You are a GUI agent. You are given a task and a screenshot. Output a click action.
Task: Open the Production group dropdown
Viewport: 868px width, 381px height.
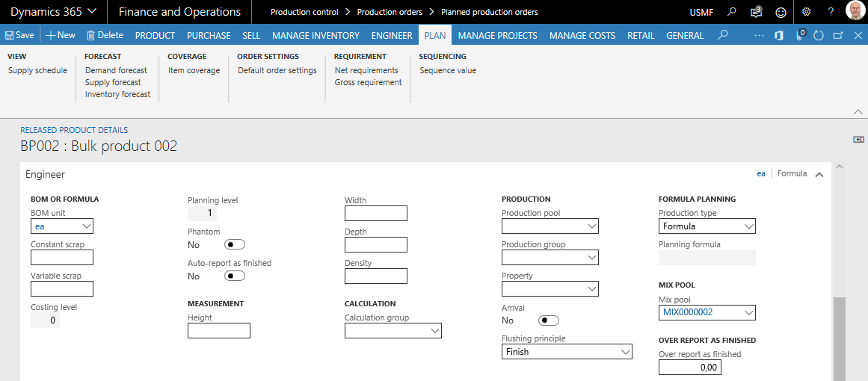pos(592,258)
